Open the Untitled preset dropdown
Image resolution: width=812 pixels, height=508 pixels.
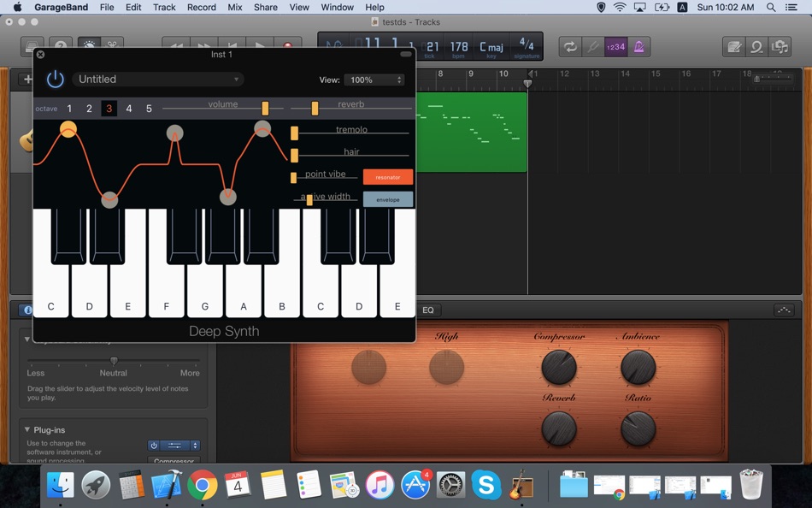[x=157, y=80]
